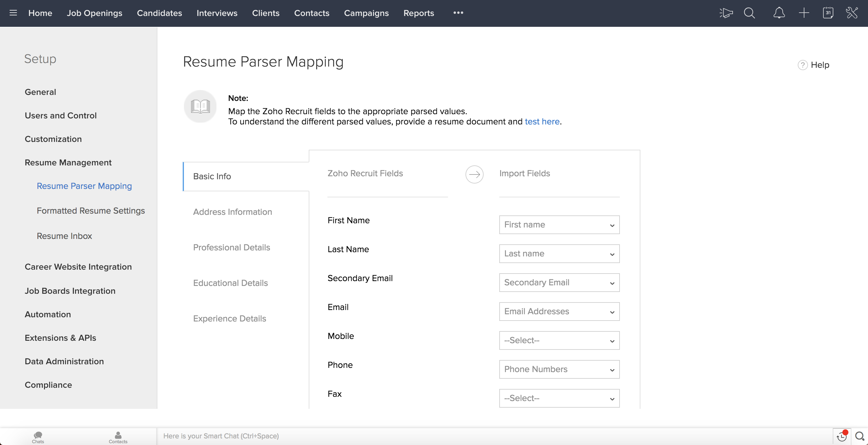
Task: Expand the Phone Numbers dropdown
Action: click(x=559, y=369)
